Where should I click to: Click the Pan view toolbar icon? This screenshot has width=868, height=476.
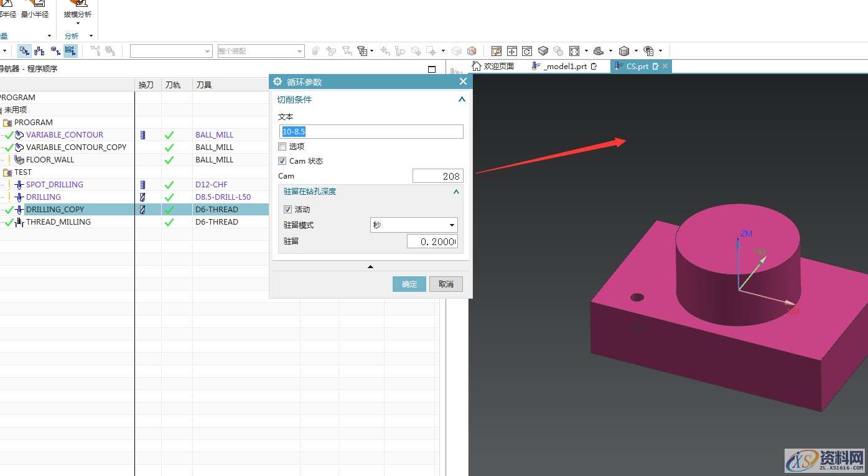511,51
